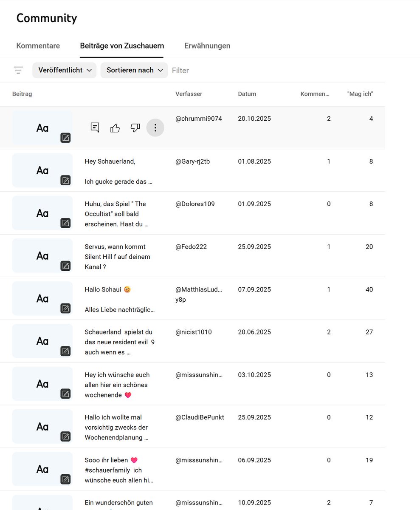The image size is (420, 510).
Task: Click author @misssunshin… on 03.10.2025 row
Action: [x=199, y=375]
